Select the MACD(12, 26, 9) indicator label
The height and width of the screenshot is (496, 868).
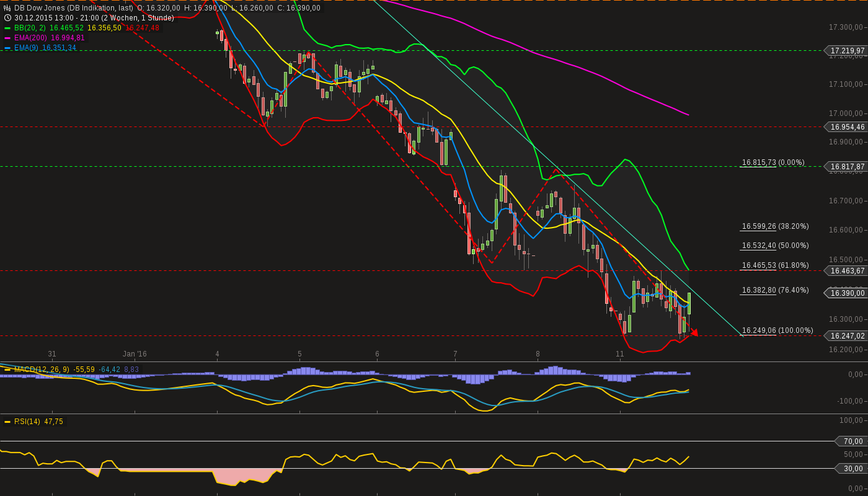42,370
